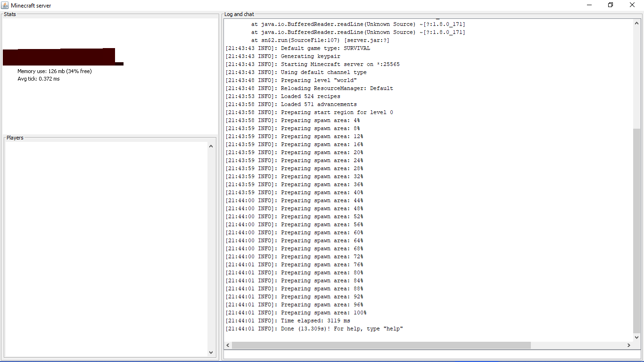Click "Preparing start region for level 0" line

click(309, 112)
